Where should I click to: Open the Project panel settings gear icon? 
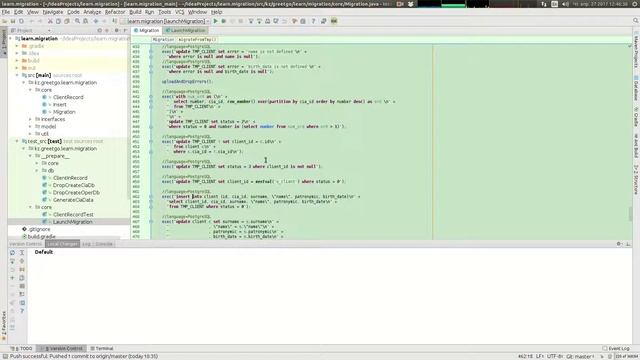tap(117, 31)
